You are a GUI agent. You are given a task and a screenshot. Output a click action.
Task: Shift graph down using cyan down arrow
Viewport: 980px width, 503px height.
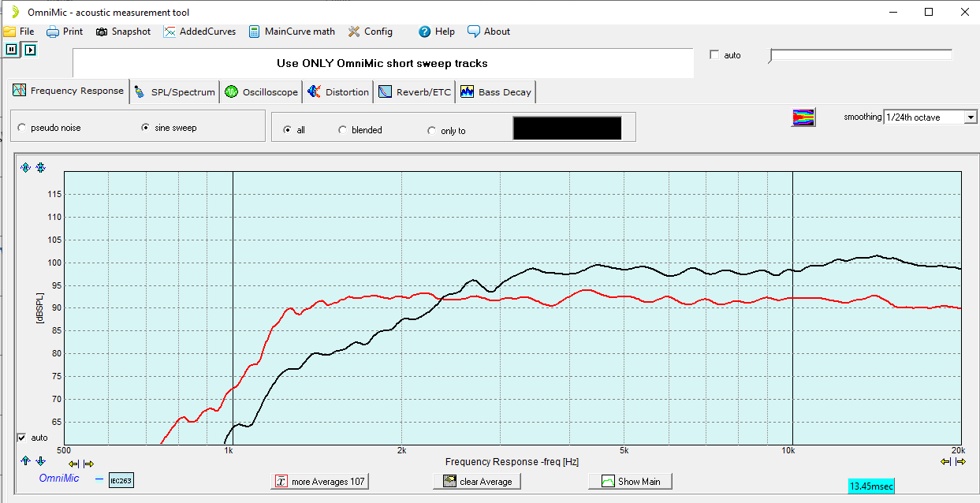(40, 461)
